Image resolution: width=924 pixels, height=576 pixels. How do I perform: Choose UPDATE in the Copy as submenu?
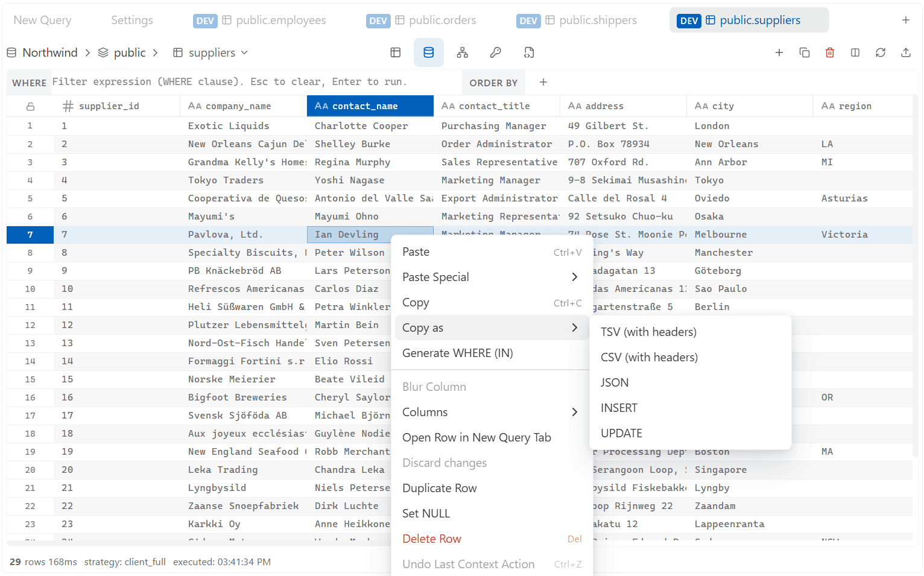tap(690, 433)
